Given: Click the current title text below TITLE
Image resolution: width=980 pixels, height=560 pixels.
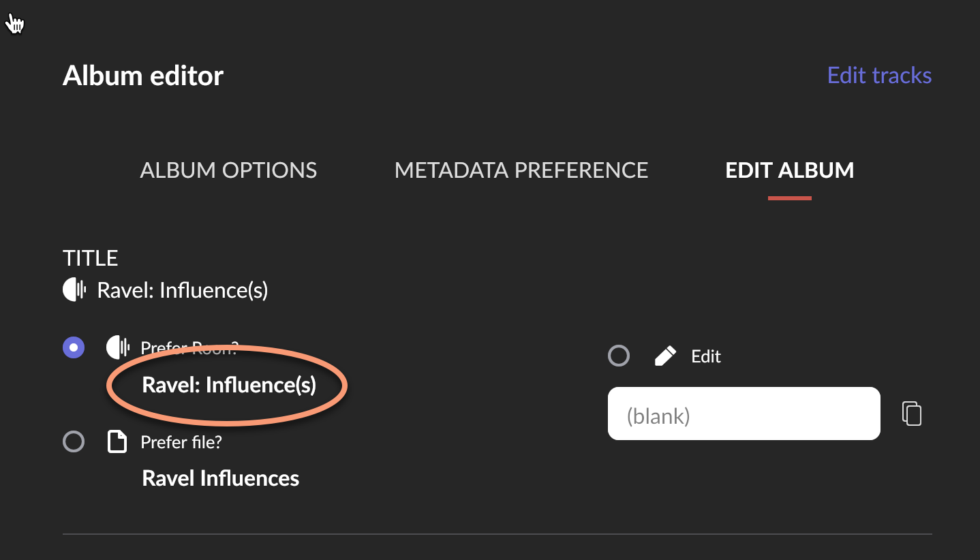Looking at the screenshot, I should pyautogui.click(x=183, y=291).
